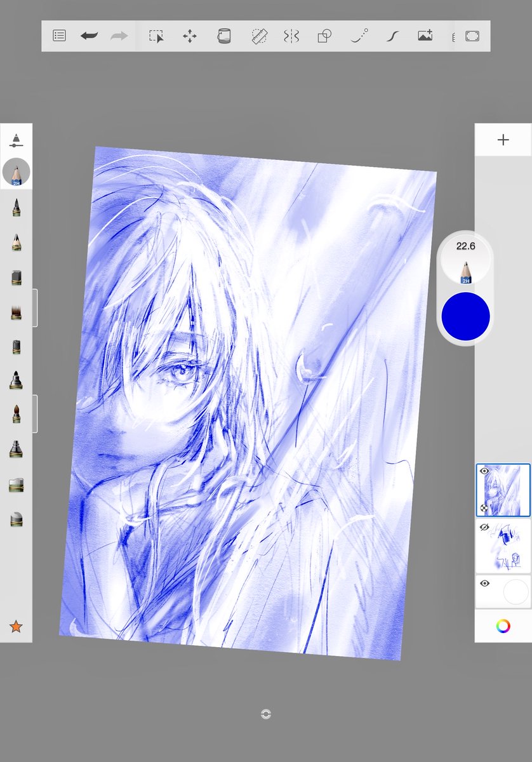Tap the transparency lock icon on top layer

tap(484, 508)
